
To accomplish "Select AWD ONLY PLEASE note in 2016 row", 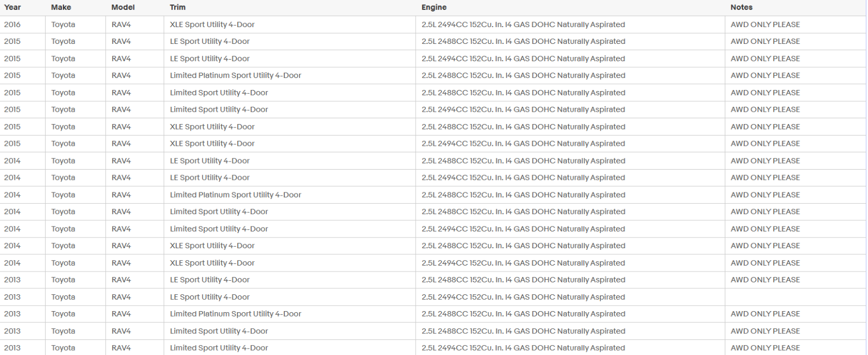I will (x=765, y=24).
